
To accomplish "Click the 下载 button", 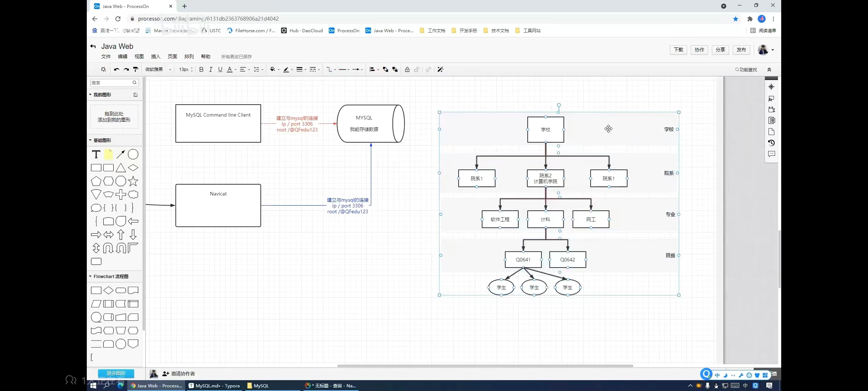I will 678,50.
